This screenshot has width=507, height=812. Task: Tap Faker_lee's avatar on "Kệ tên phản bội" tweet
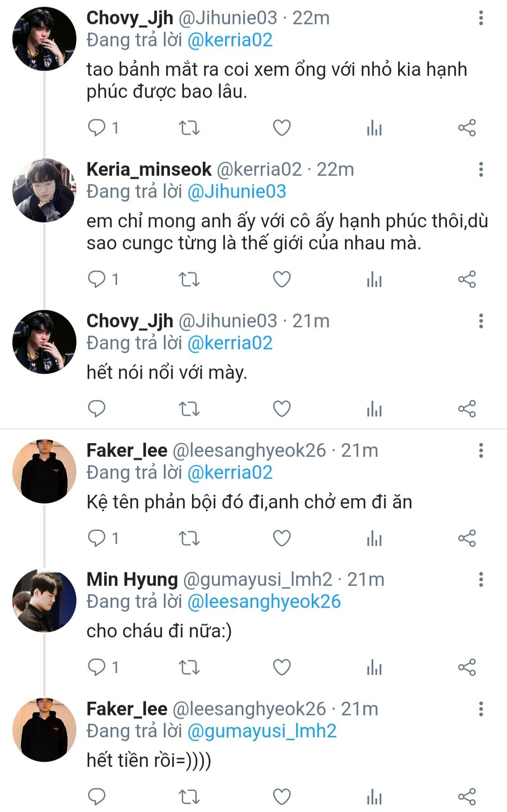click(44, 471)
